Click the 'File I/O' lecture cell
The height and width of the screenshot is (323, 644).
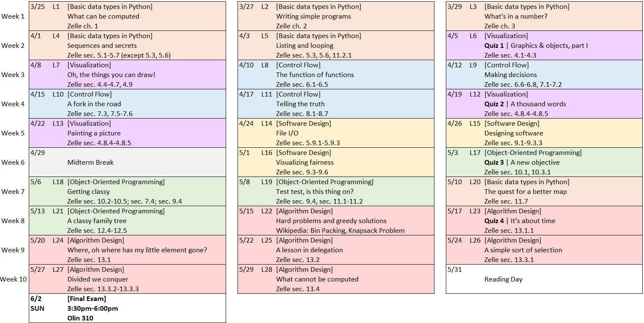click(287, 133)
